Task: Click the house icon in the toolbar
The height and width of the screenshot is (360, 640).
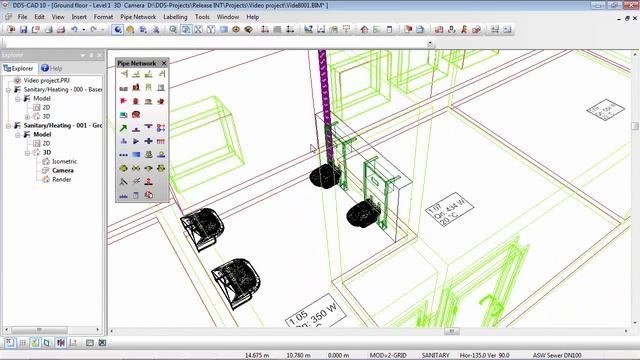Action: [364, 29]
